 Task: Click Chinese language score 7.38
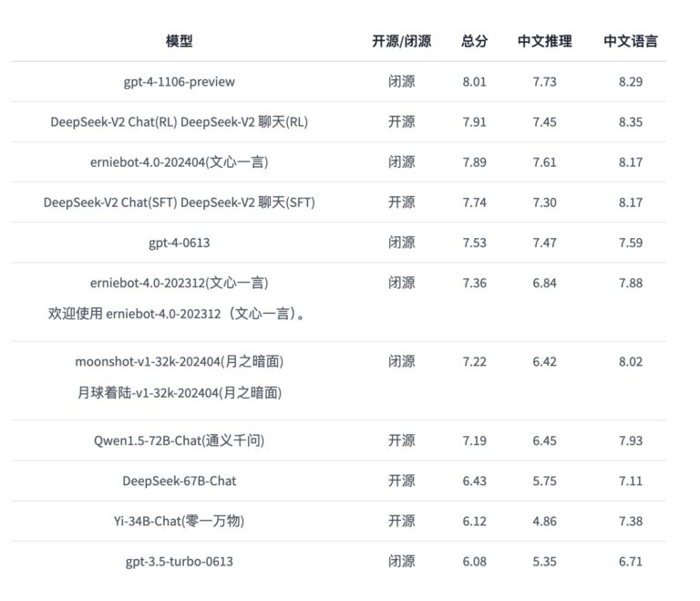[x=631, y=521]
